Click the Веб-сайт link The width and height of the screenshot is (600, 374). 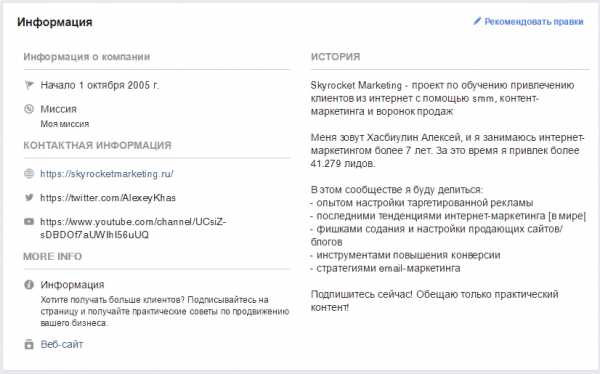[x=62, y=344]
